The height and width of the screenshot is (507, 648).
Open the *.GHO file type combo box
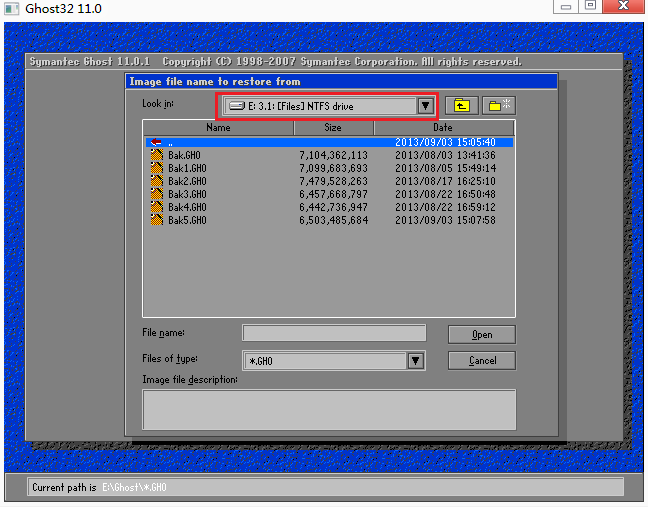click(x=334, y=361)
